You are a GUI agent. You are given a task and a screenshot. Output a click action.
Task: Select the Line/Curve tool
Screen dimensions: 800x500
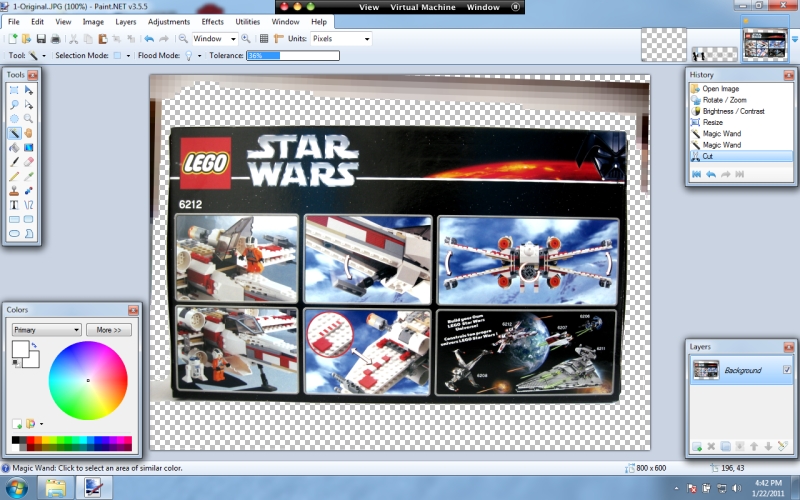[x=29, y=205]
